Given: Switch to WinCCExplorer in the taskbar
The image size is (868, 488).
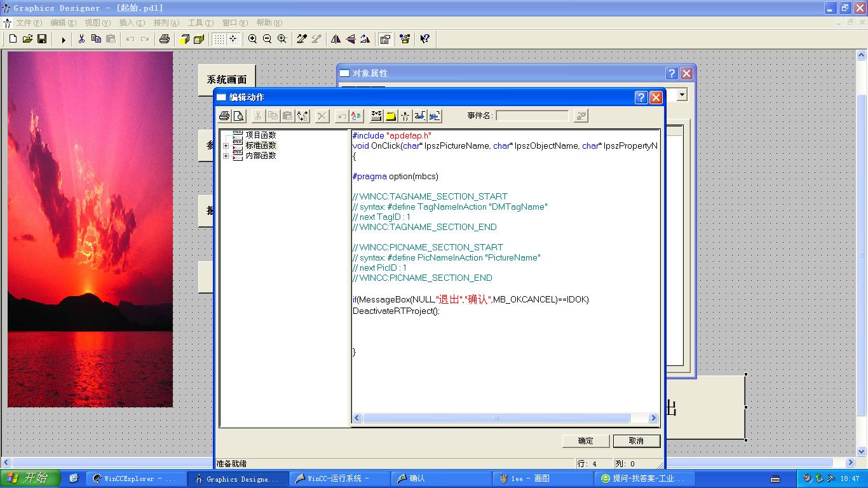Looking at the screenshot, I should pyautogui.click(x=136, y=478).
